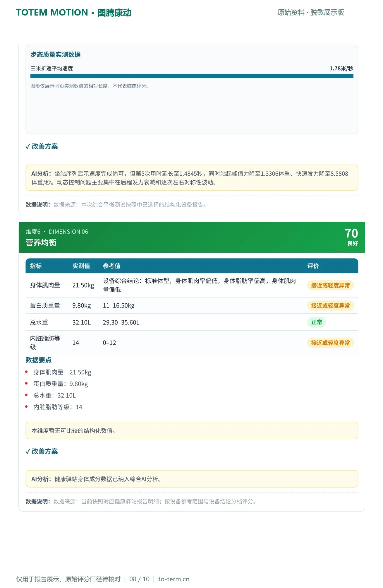Click the 正常 badge in 总水重 row
Image resolution: width=383 pixels, height=588 pixels.
click(x=317, y=322)
